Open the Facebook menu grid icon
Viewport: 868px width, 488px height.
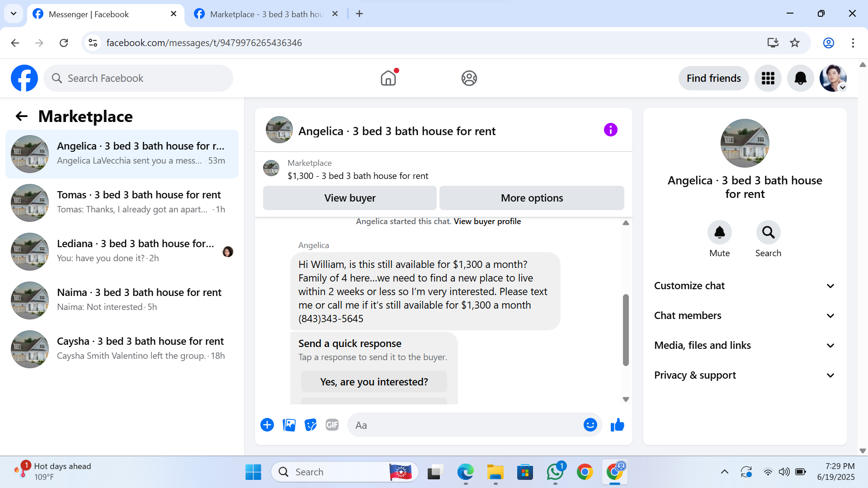tap(768, 78)
